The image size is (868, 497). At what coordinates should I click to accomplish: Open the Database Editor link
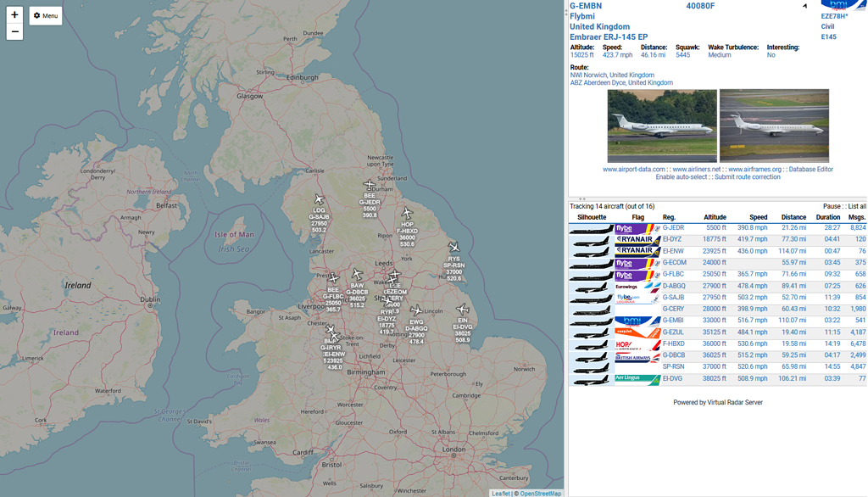(x=810, y=169)
